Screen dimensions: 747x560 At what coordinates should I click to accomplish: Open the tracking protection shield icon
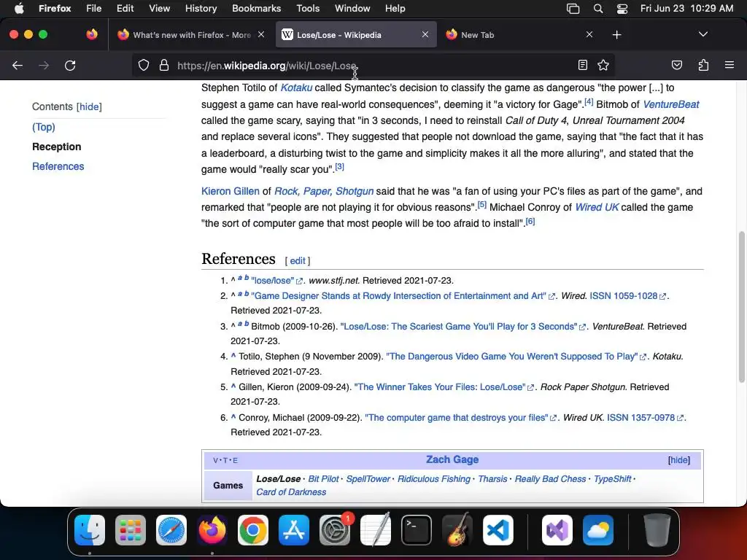click(x=144, y=65)
